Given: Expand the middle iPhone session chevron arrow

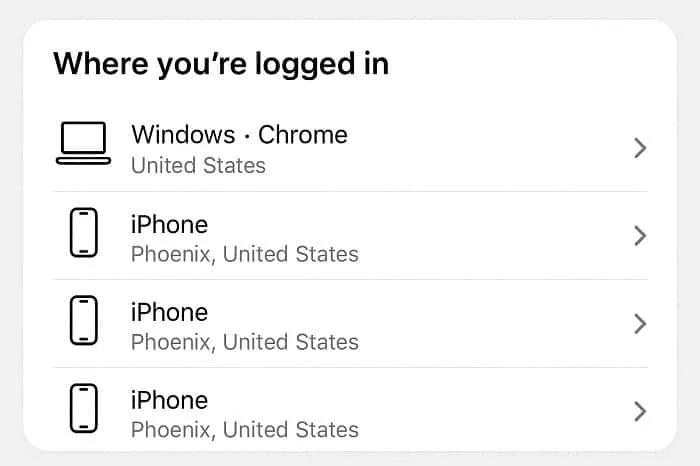Looking at the screenshot, I should [x=640, y=324].
